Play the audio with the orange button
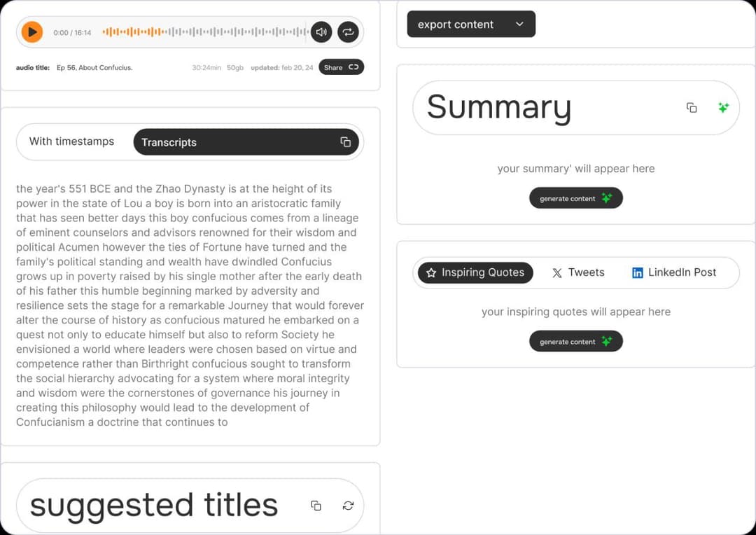756x535 pixels. point(31,32)
